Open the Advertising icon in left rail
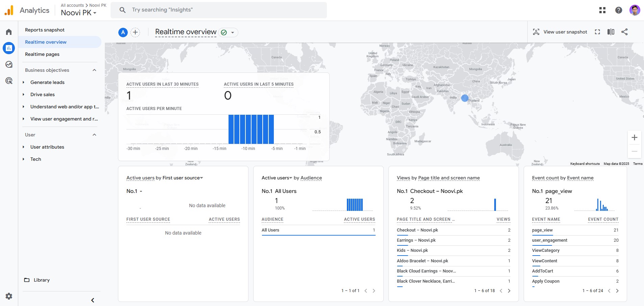 [9, 81]
